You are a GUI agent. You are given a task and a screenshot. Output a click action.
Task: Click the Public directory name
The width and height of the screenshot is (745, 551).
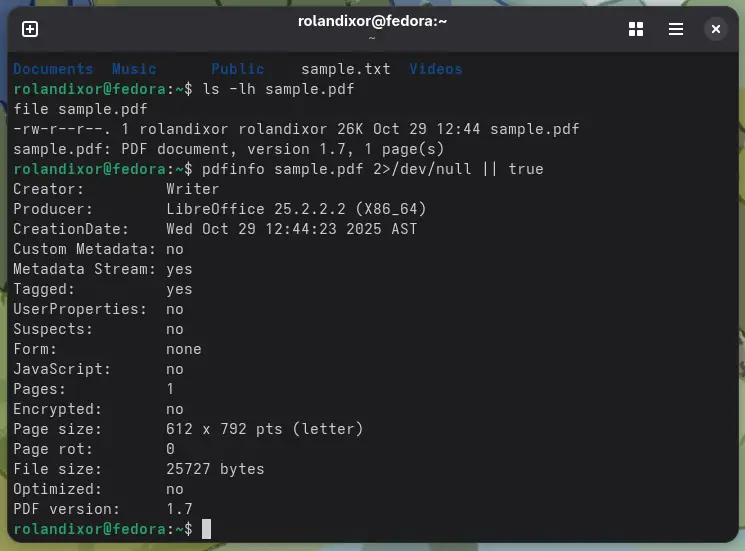pyautogui.click(x=237, y=69)
